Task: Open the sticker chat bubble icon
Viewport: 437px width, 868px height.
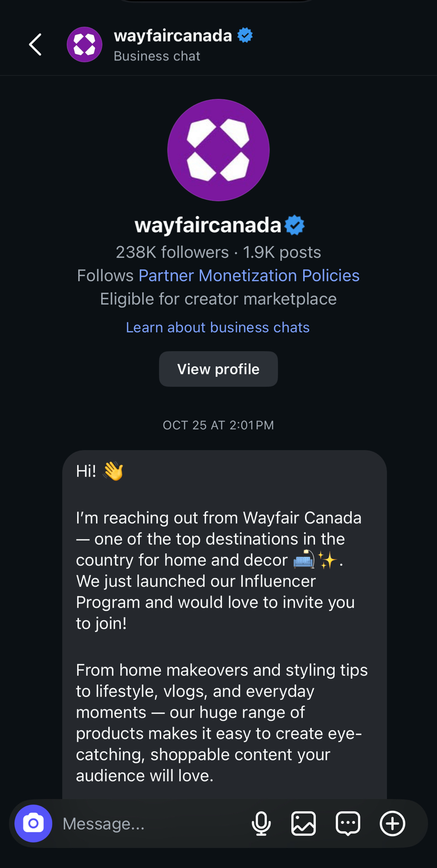Action: 348,823
